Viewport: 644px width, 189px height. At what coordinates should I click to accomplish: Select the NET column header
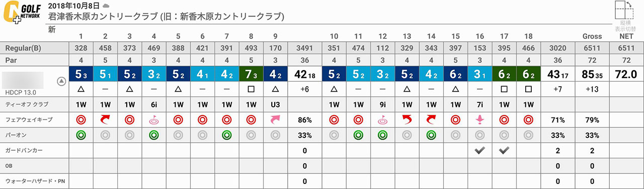point(625,37)
